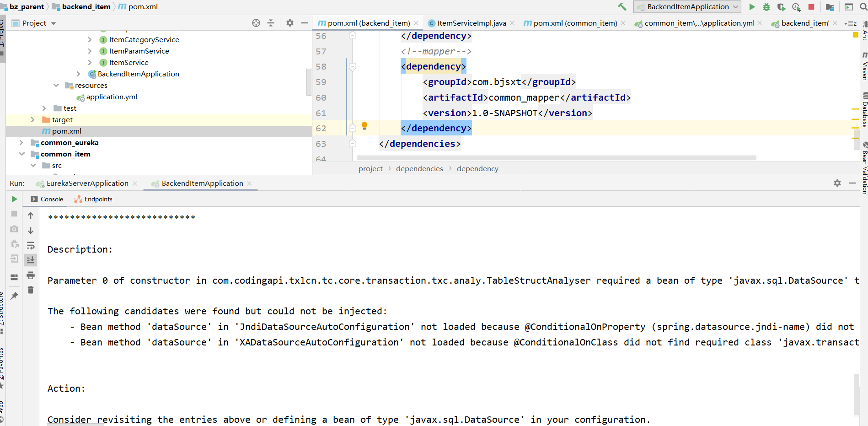Locate the opened file via the crosshair icon
Screen dimensions: 868x426
256,23
